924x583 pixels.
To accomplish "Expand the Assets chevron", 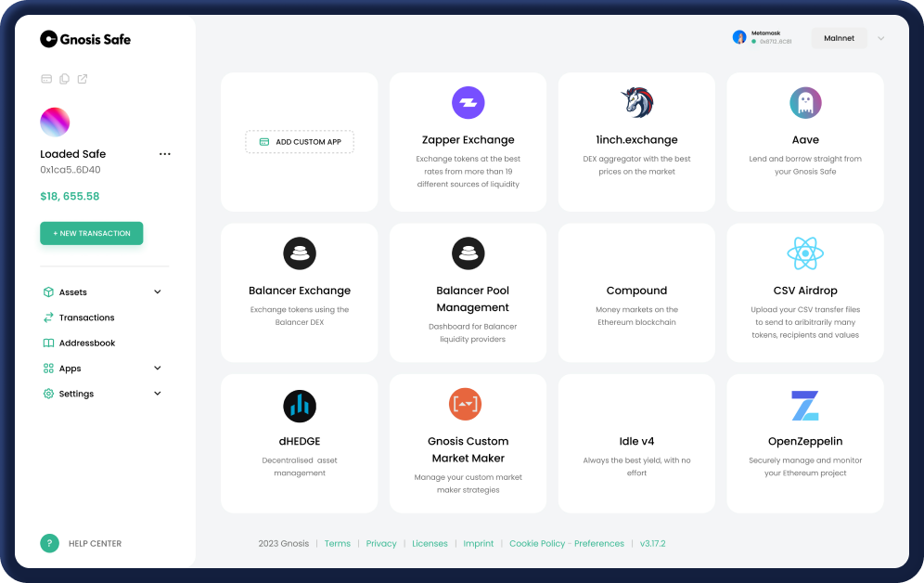I will 158,291.
